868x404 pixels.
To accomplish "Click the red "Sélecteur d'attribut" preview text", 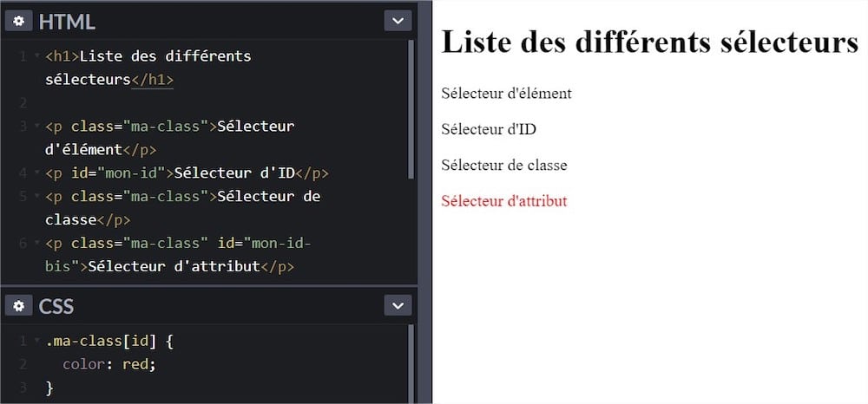I will pyautogui.click(x=503, y=201).
